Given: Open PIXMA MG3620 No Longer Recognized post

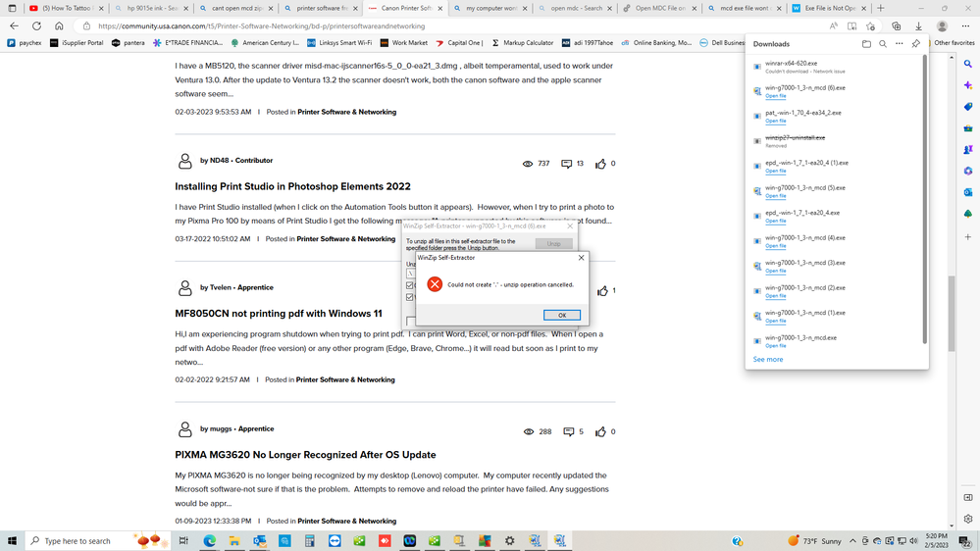Looking at the screenshot, I should click(x=305, y=455).
